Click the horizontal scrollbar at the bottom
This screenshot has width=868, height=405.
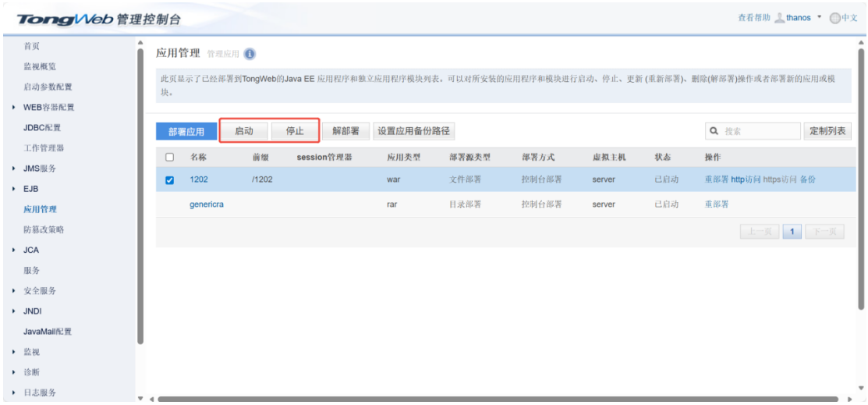pyautogui.click(x=499, y=400)
